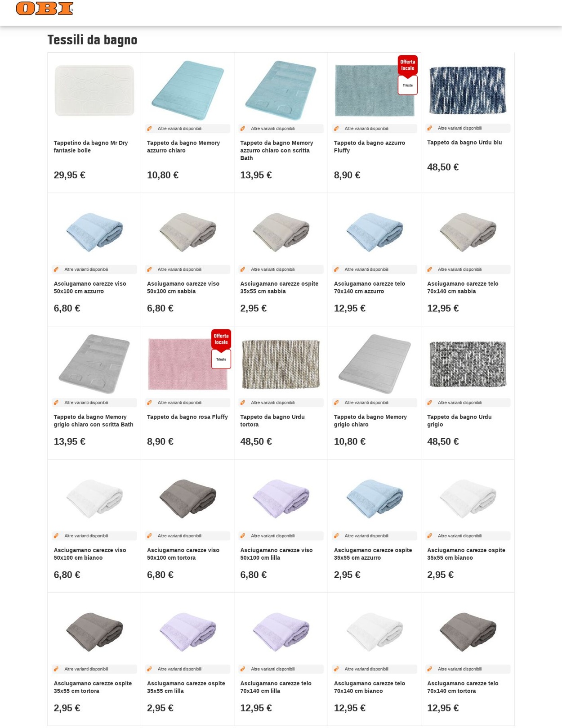562x728 pixels.
Task: Open Tappetino da bagno Mr Dry fantasie bolle
Action: [91, 147]
